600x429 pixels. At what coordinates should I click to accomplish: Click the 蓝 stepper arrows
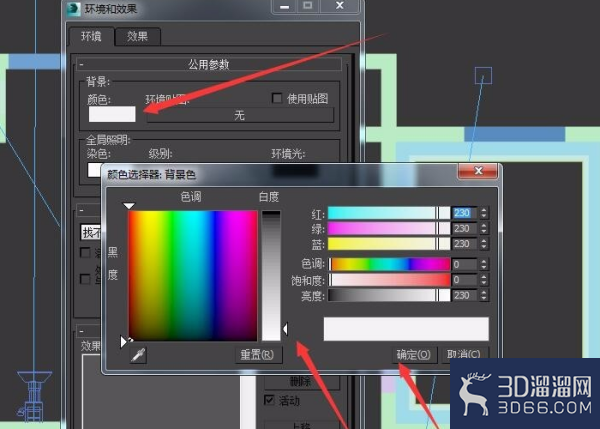(x=484, y=244)
